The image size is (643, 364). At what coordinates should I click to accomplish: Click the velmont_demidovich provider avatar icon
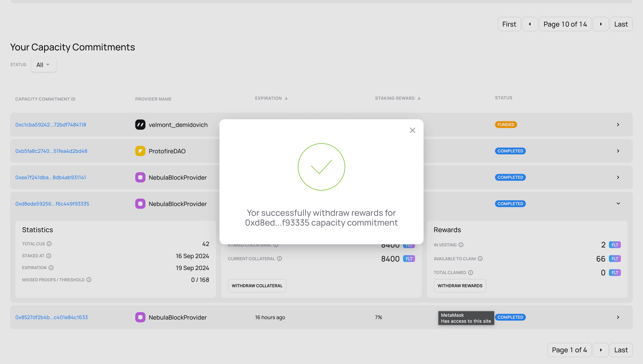[140, 125]
